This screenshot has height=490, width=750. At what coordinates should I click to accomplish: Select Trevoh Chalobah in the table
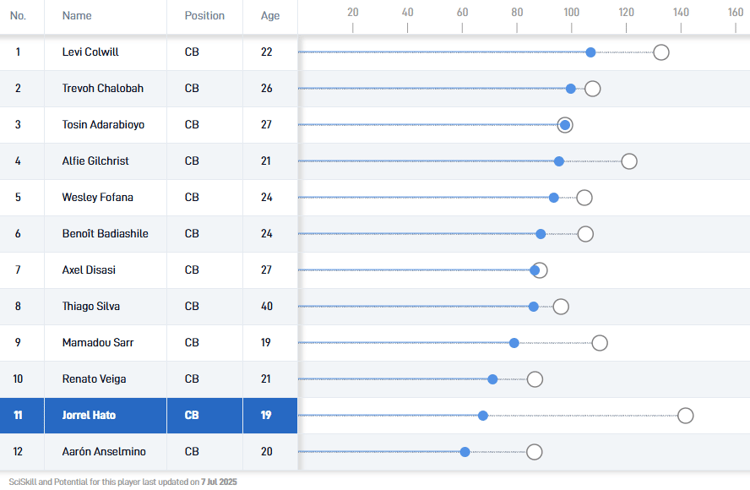tap(102, 88)
